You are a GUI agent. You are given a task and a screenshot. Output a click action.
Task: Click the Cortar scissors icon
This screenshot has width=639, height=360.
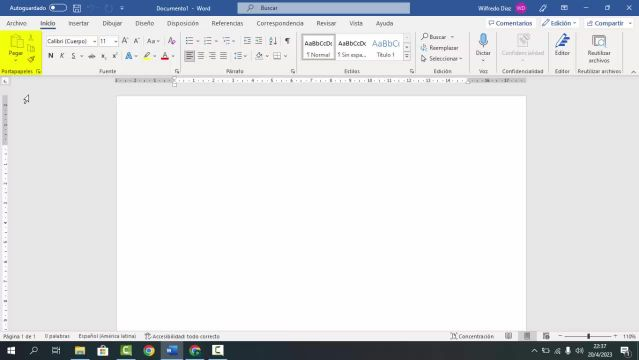31,38
